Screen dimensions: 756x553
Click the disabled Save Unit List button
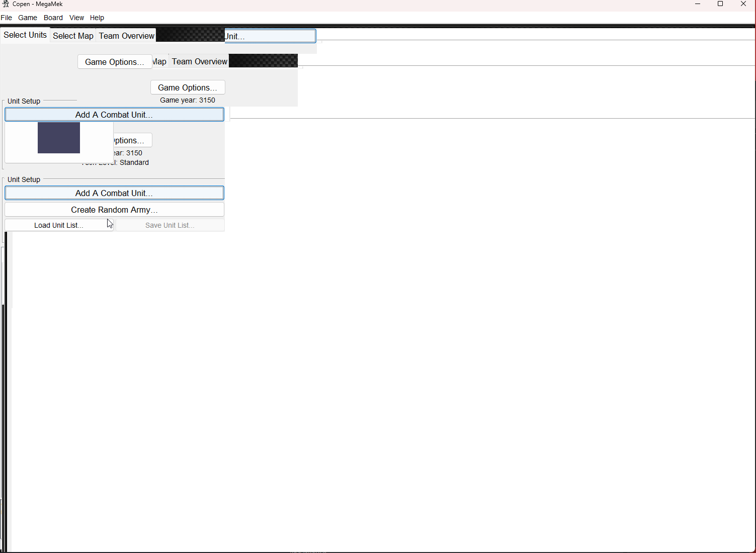click(x=170, y=225)
